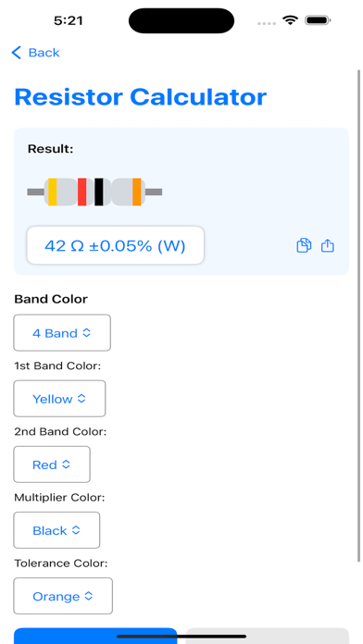
Task: Tap the 42 Ω ±0.05% result field
Action: [x=116, y=245]
